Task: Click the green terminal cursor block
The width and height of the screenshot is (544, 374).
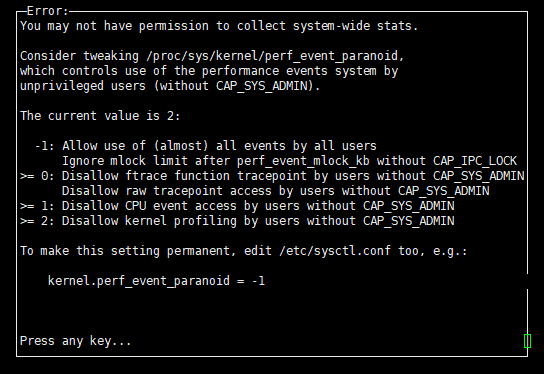Action: click(527, 341)
